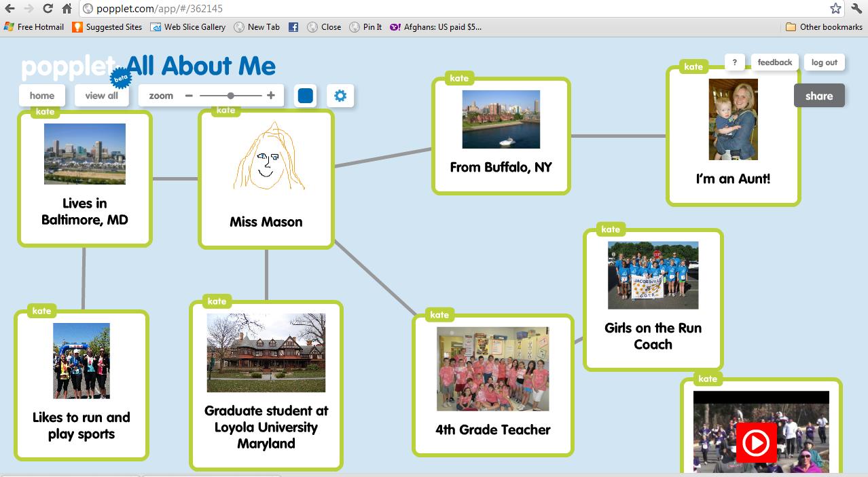Image resolution: width=868 pixels, height=477 pixels.
Task: Send feedback via the feedback button
Action: (x=774, y=62)
